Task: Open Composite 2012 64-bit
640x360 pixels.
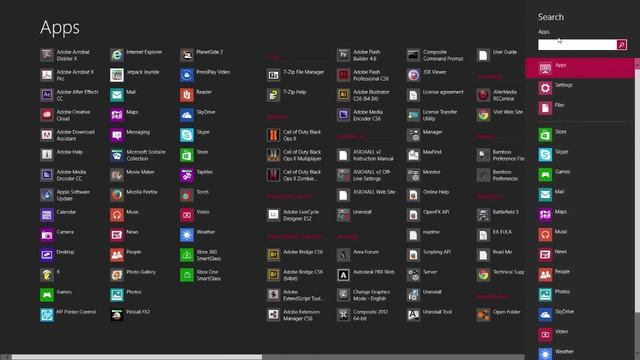Action: click(362, 315)
